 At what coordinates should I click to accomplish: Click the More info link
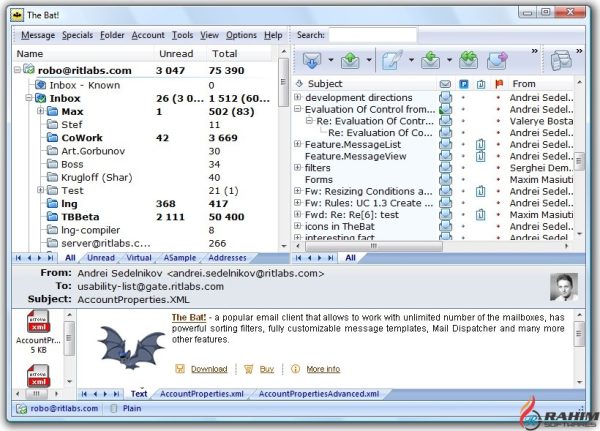pos(323,369)
